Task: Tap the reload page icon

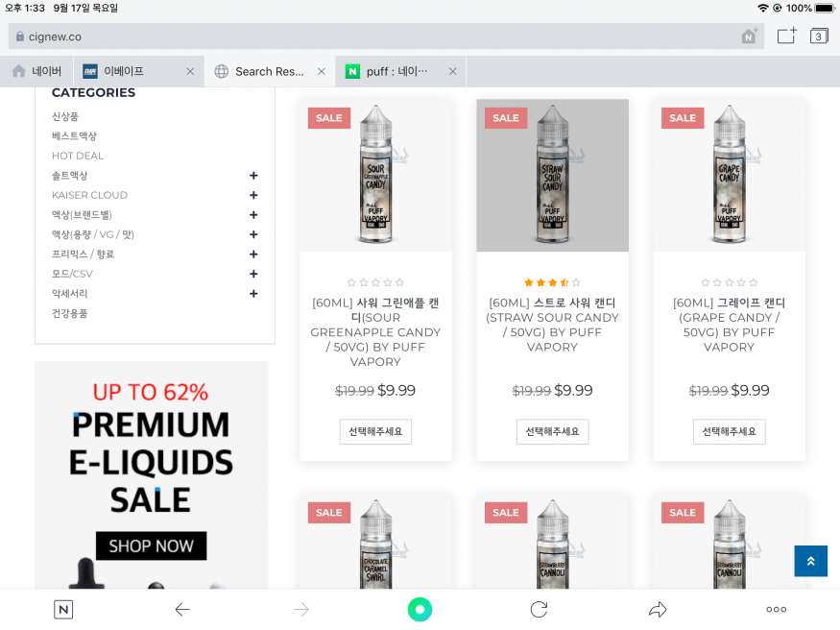Action: pyautogui.click(x=539, y=609)
